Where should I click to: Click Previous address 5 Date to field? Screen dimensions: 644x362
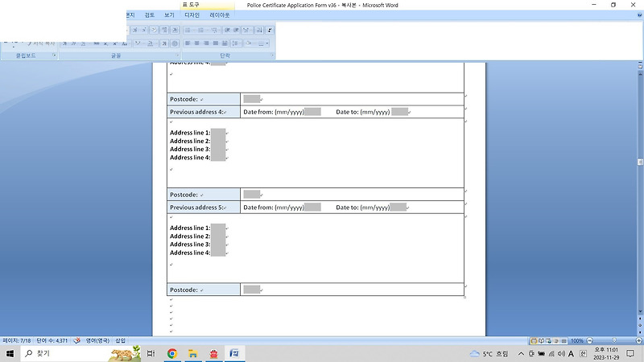pos(398,208)
